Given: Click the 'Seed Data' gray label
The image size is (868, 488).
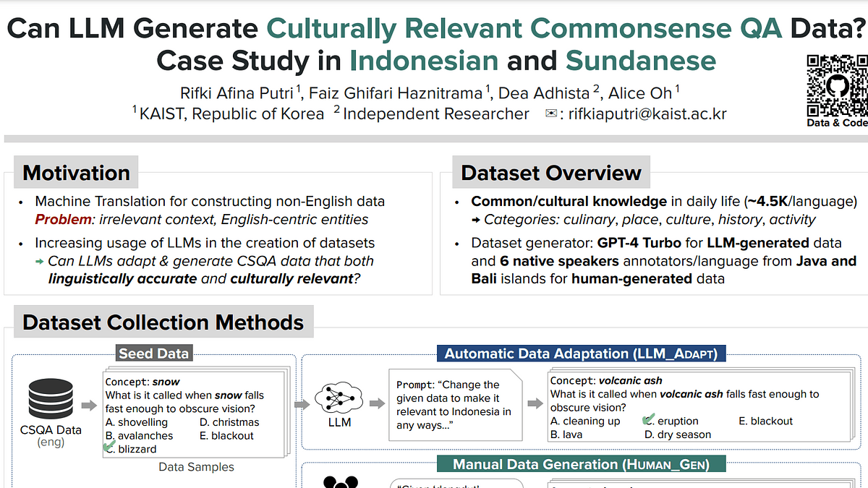Looking at the screenshot, I should click(153, 354).
